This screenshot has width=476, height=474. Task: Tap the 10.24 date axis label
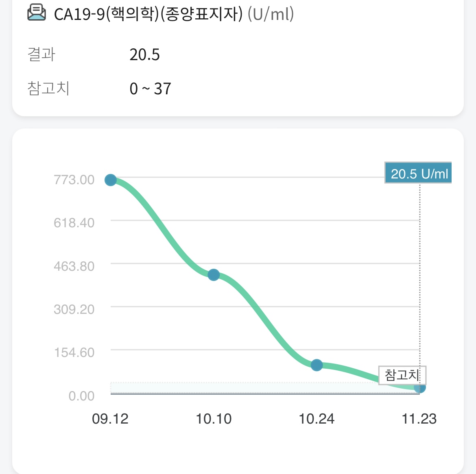click(317, 419)
